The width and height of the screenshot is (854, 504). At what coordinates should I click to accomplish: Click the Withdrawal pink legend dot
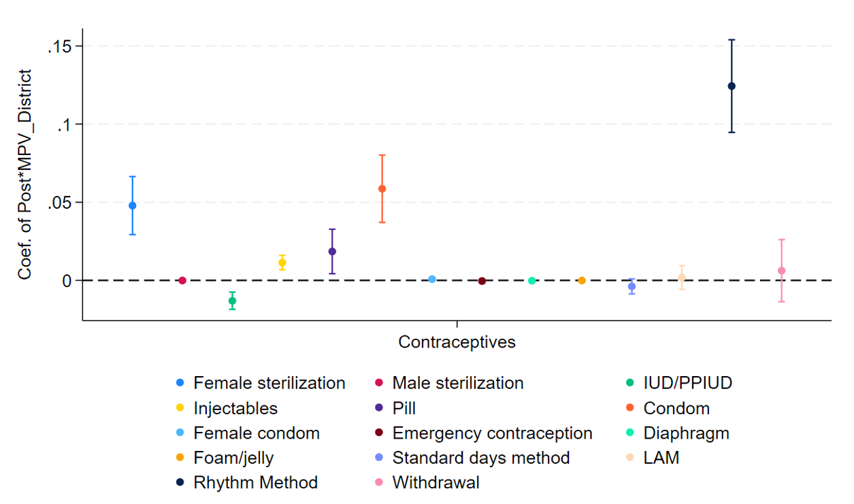tap(379, 483)
